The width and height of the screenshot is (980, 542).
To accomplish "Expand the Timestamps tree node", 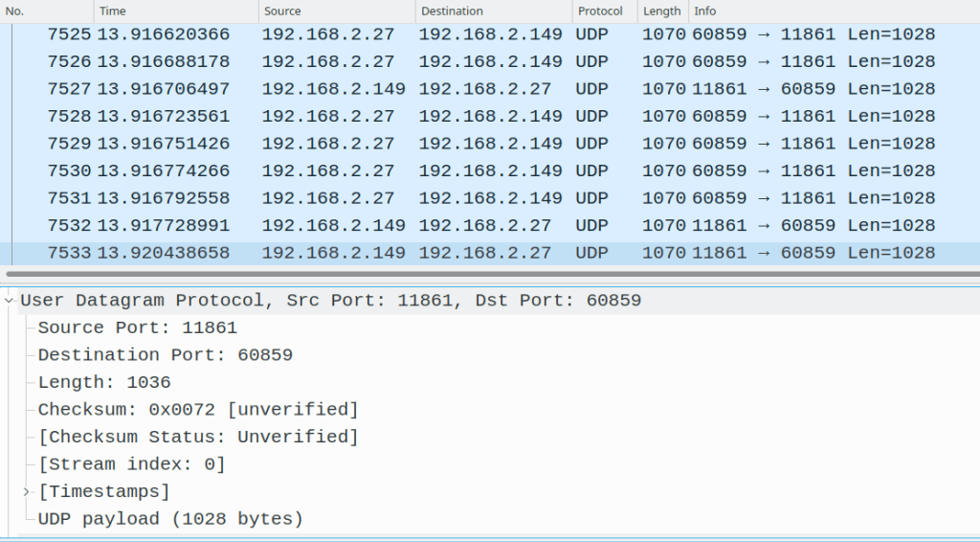I will 27,492.
